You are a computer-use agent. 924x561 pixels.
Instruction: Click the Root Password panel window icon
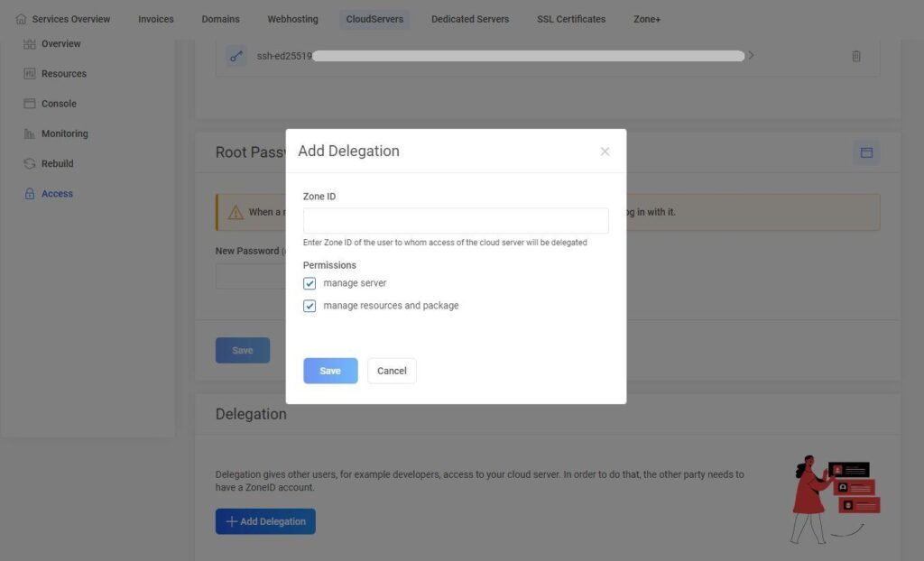click(866, 152)
